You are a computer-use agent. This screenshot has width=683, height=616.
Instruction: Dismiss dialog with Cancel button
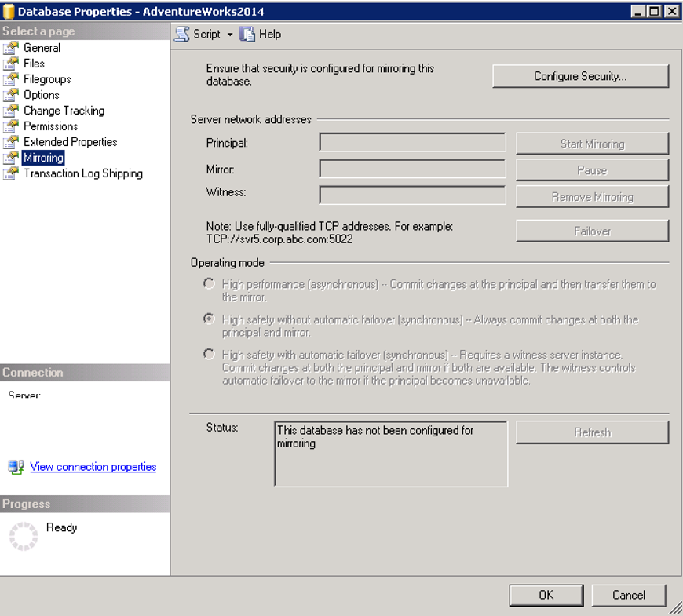(x=629, y=595)
